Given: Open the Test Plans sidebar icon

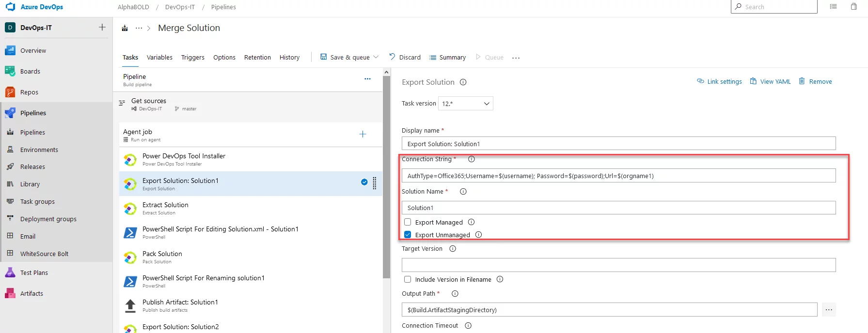Looking at the screenshot, I should (10, 272).
